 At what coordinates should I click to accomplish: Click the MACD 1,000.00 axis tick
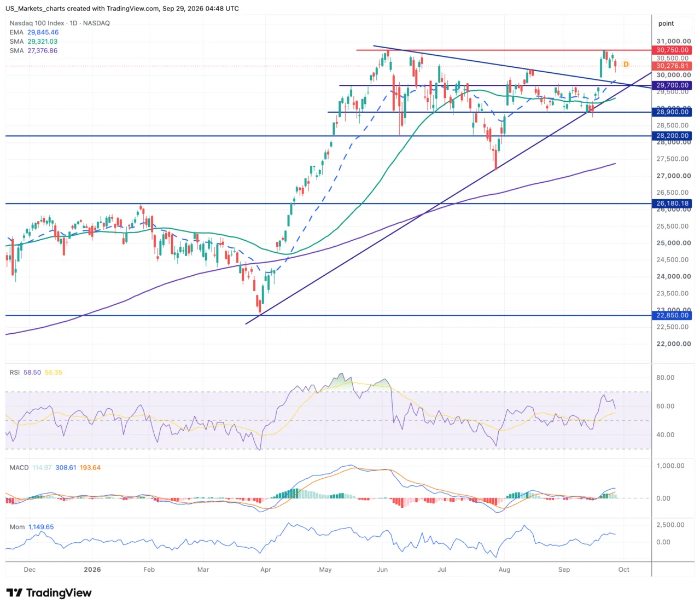670,466
